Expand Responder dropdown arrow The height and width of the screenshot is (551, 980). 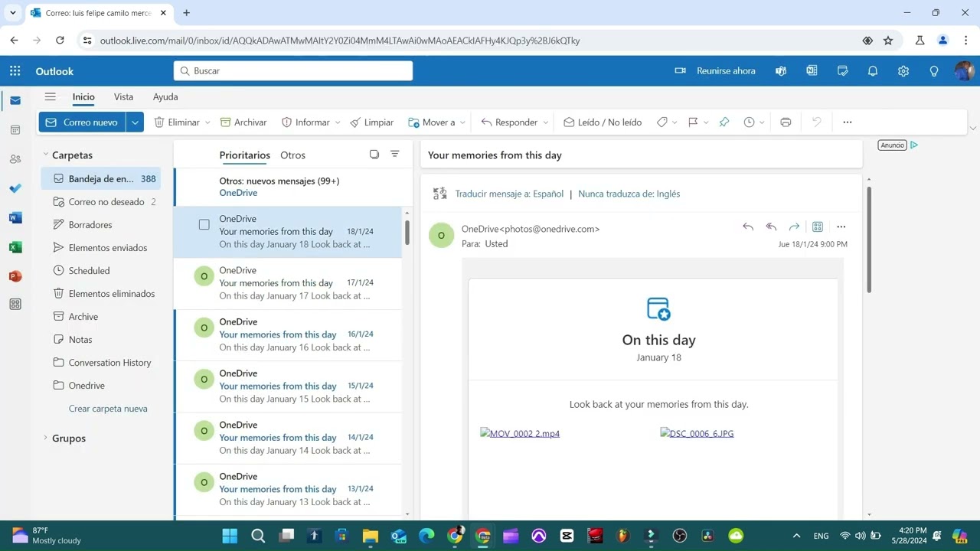(546, 122)
